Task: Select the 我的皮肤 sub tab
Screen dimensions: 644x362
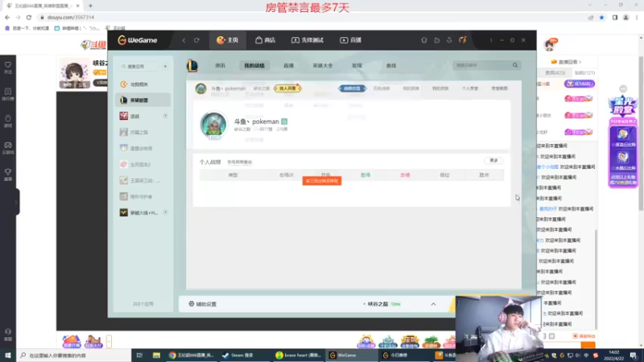Action: (440, 88)
